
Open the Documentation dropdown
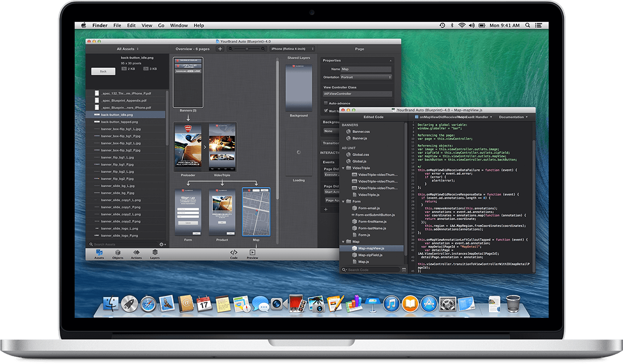pyautogui.click(x=513, y=117)
